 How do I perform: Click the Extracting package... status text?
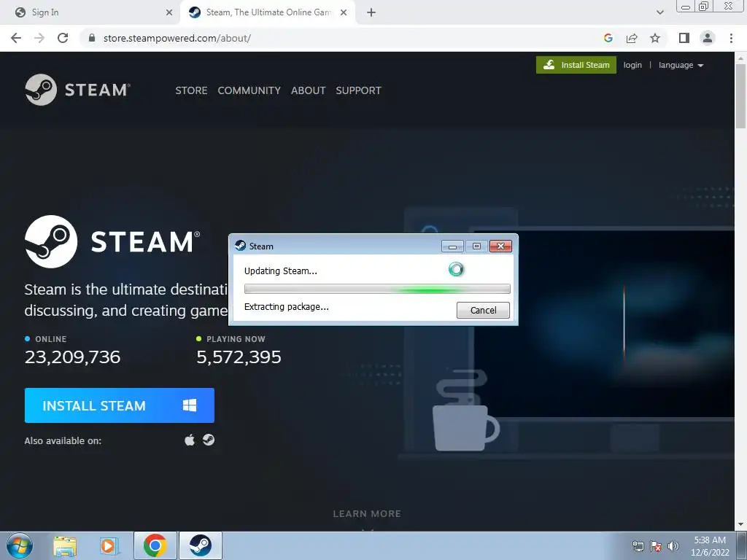(x=286, y=307)
